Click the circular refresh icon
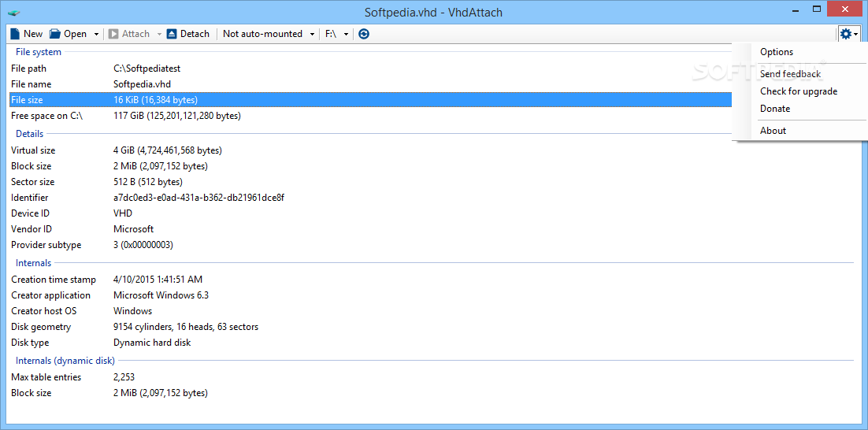 tap(364, 34)
